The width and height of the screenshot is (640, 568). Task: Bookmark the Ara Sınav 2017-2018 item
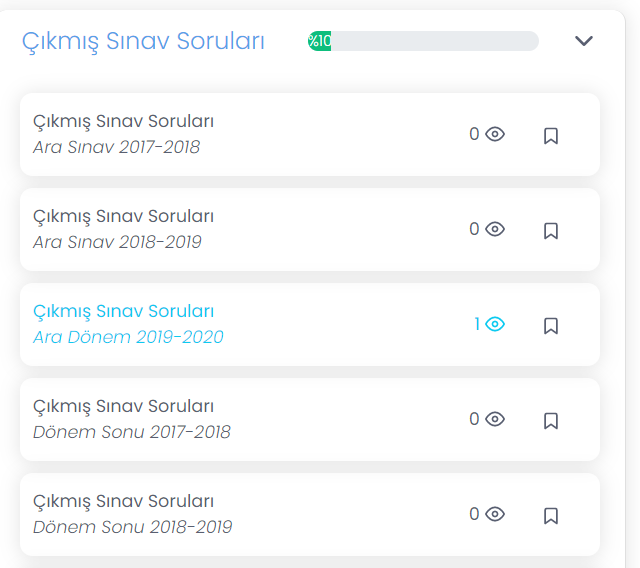550,135
